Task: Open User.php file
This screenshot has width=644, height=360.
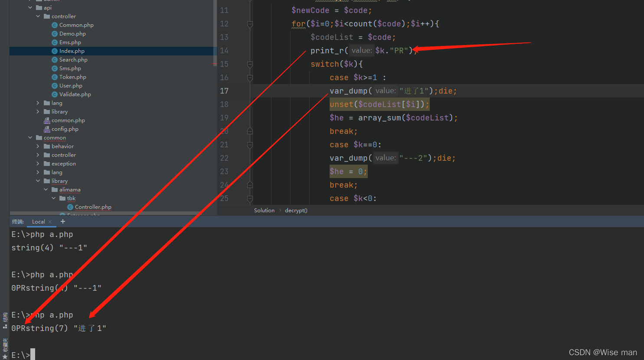Action: tap(71, 86)
